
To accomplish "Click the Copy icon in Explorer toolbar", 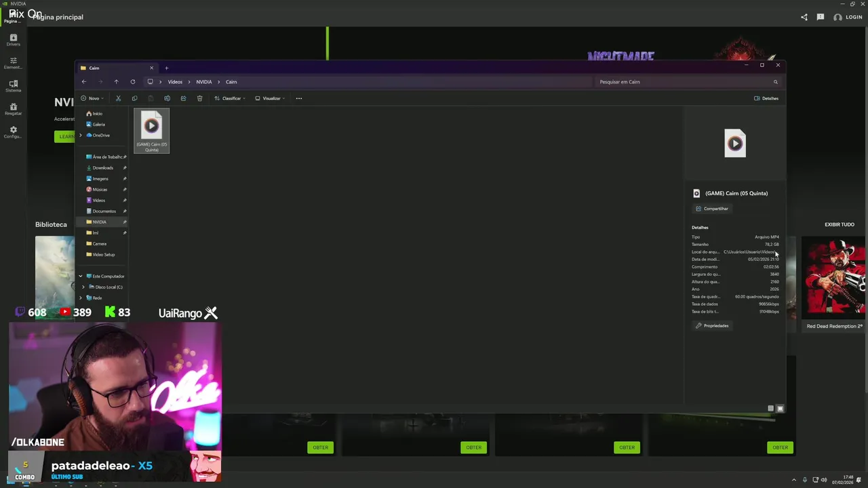I will coord(134,98).
